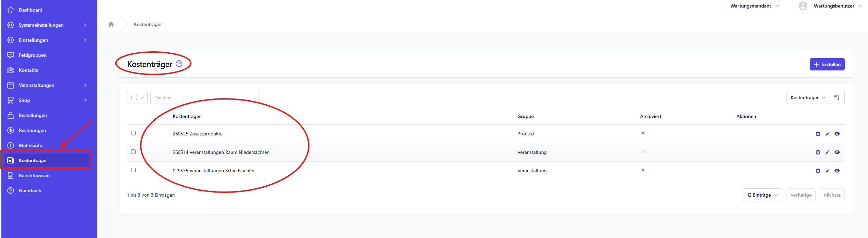
Task: Click the Feldgruppen chat icon
Action: tap(11, 55)
